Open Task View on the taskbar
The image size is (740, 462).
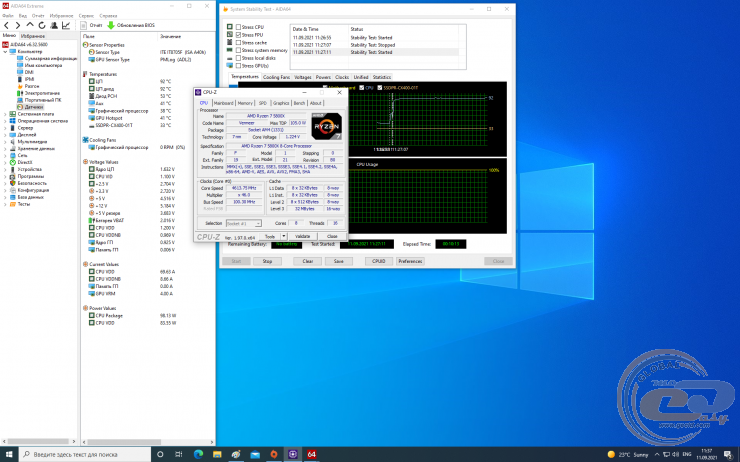(178, 454)
